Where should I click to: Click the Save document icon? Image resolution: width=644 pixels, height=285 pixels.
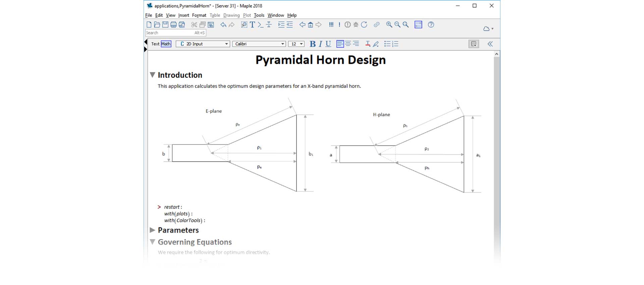point(165,24)
